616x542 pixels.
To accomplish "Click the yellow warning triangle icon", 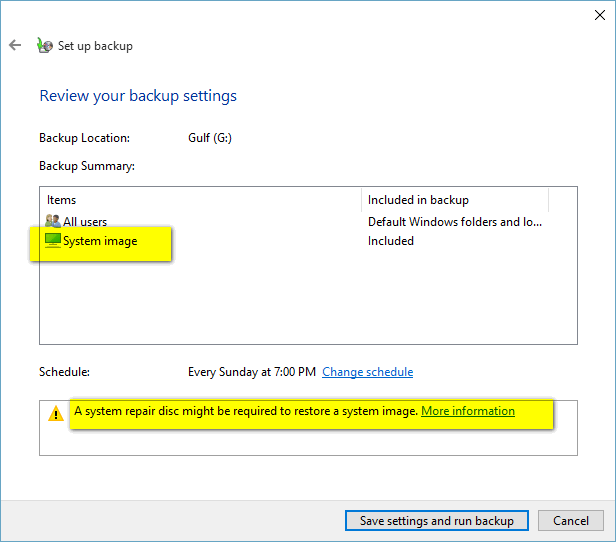I will (56, 413).
